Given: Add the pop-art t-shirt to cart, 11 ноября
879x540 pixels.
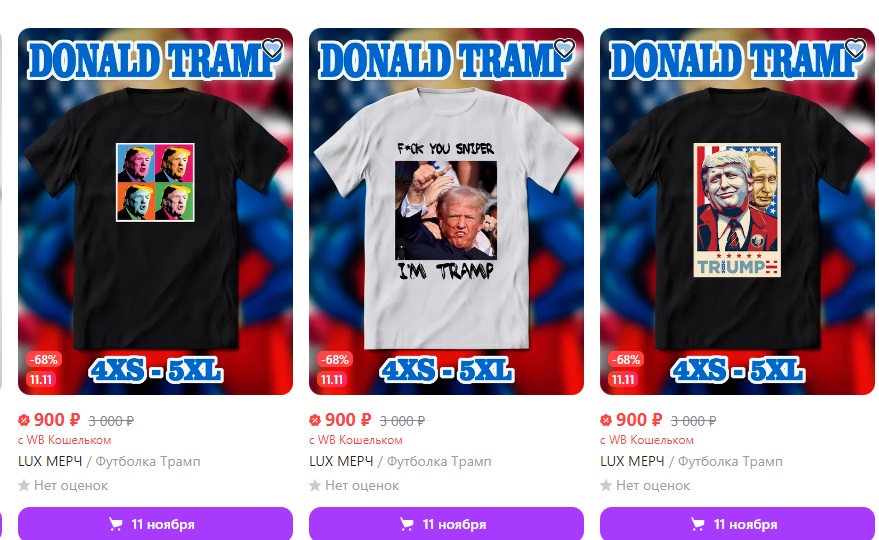Looking at the screenshot, I should click(x=155, y=524).
